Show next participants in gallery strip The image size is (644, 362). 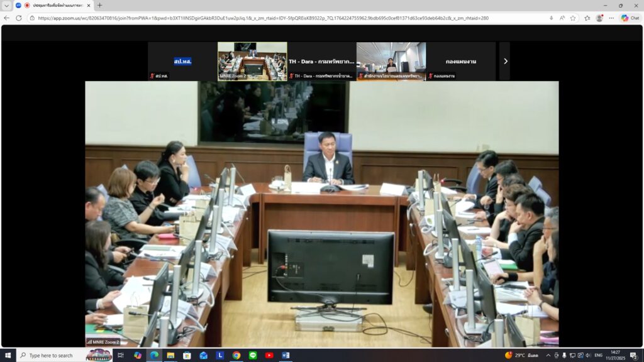(x=505, y=61)
